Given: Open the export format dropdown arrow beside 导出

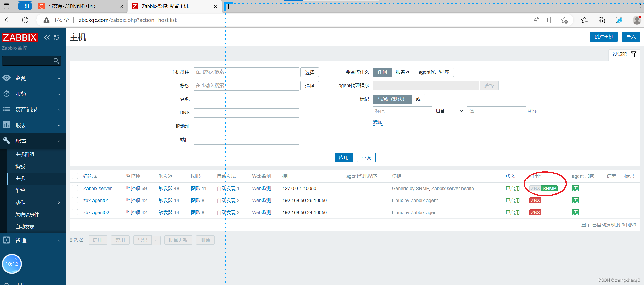Looking at the screenshot, I should point(156,240).
